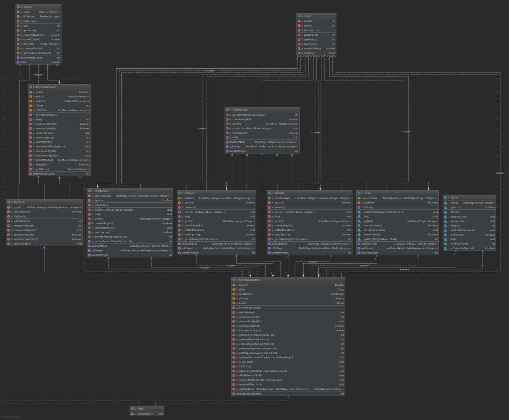Select containsEdge(int, int) in MyGraph
Image resolution: width=509 pixels, height=420 pixels.
[26, 239]
